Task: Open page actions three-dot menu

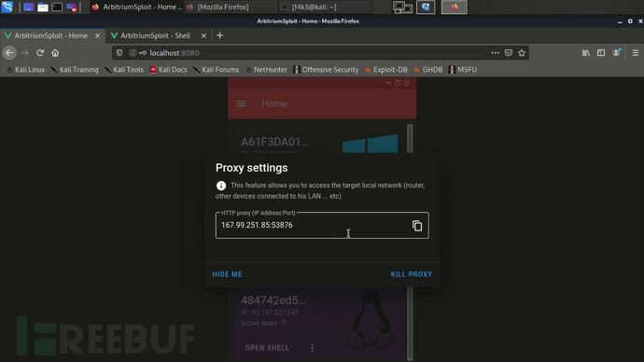Action: 496,53
